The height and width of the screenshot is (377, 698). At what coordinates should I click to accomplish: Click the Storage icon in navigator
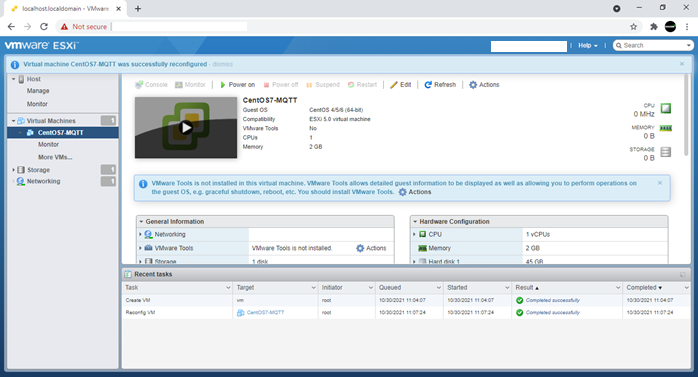21,170
